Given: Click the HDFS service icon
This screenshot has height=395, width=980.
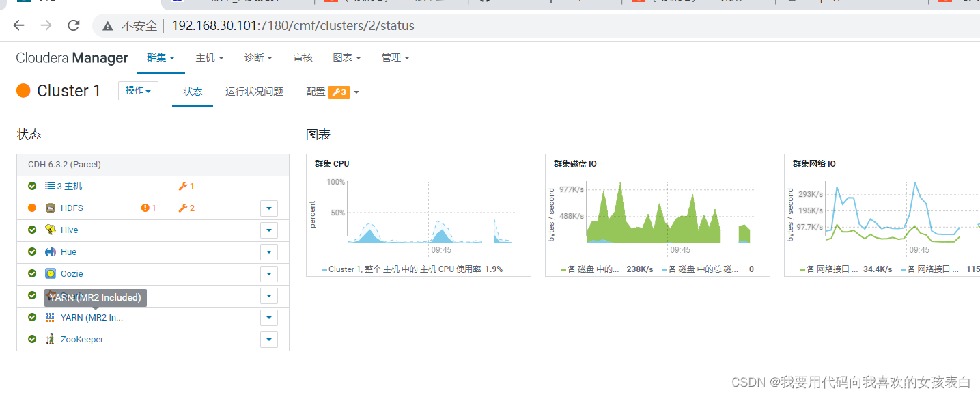Looking at the screenshot, I should coord(50,208).
